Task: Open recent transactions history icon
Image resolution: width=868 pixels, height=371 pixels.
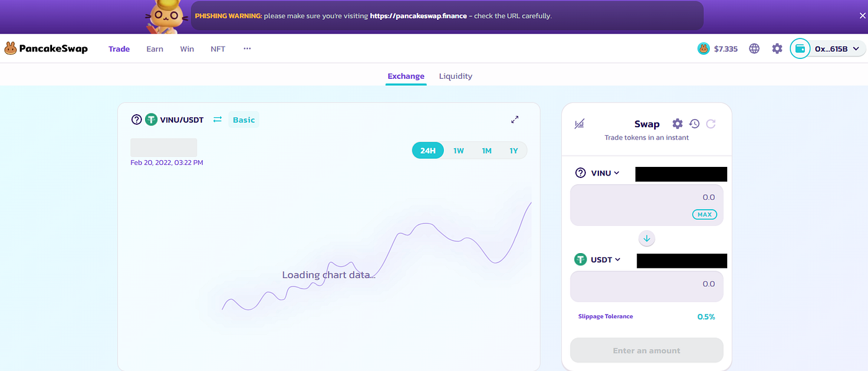Action: pyautogui.click(x=694, y=123)
